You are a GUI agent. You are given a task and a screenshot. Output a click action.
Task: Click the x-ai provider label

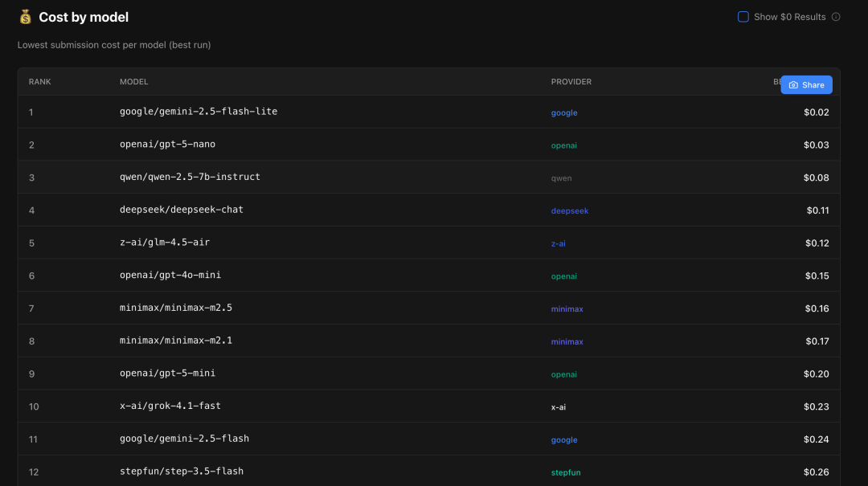click(x=559, y=407)
